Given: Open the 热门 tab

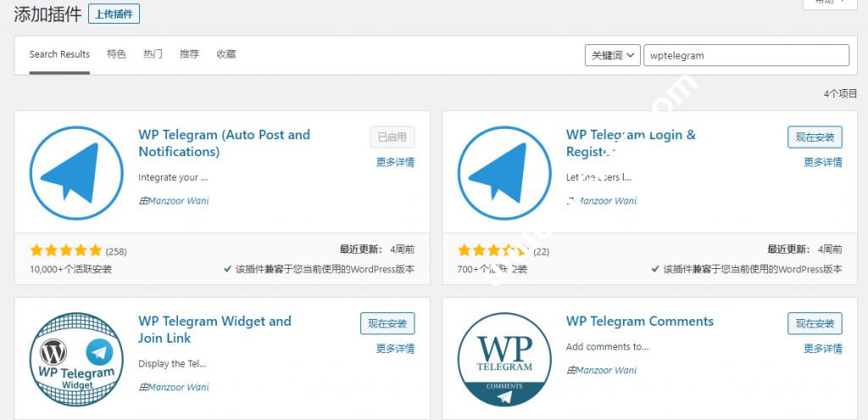Looking at the screenshot, I should point(153,54).
